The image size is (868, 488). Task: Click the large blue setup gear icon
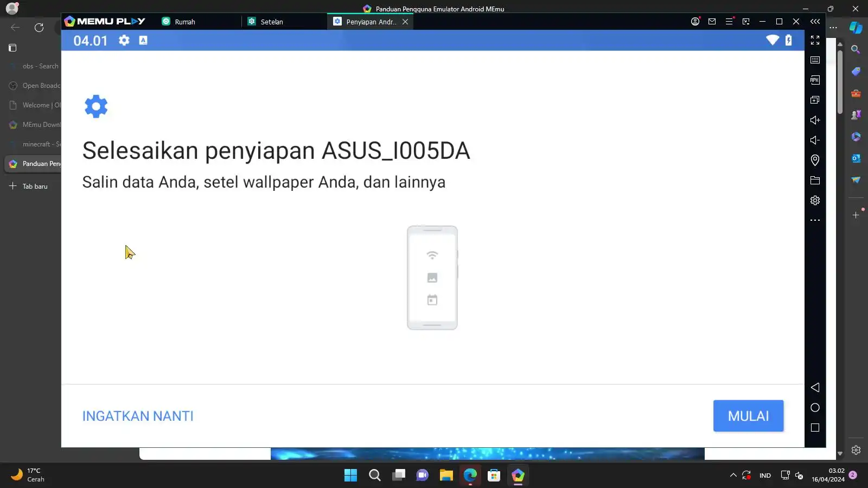(x=96, y=106)
